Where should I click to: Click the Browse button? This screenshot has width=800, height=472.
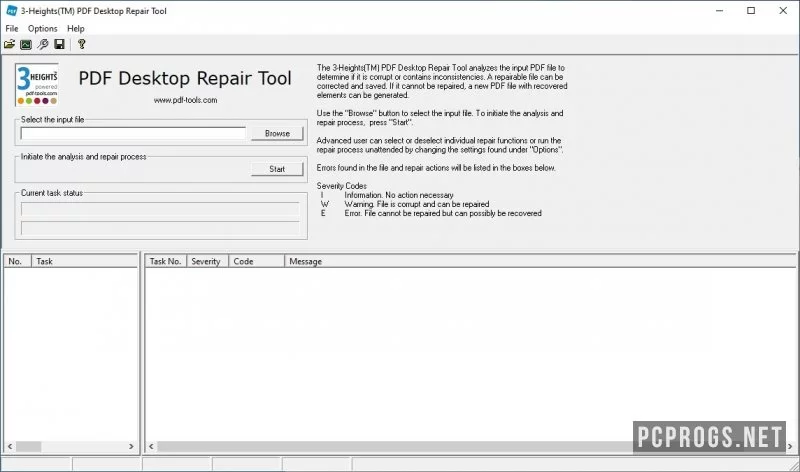click(x=277, y=133)
